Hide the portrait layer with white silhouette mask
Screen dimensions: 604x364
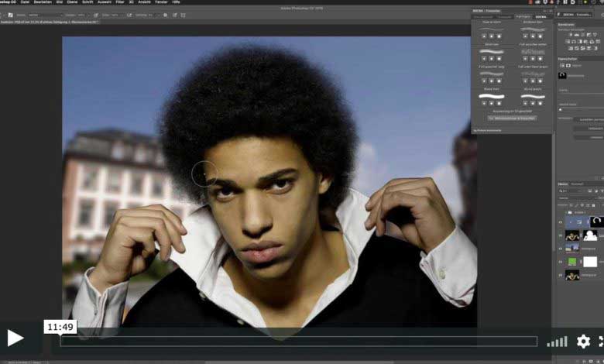[560, 235]
